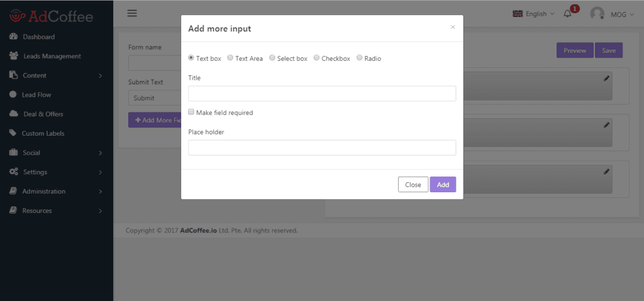
Task: Click the first pencil edit icon
Action: coord(607,78)
